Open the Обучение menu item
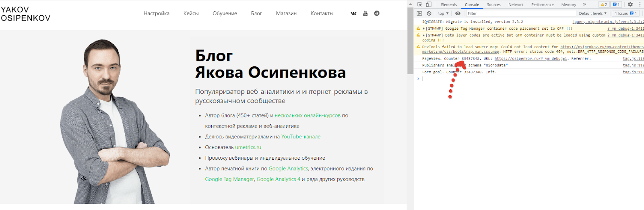Image resolution: width=644 pixels, height=210 pixels. (225, 13)
